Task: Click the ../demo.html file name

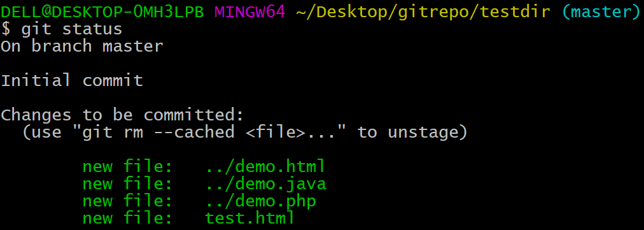Action: [x=265, y=167]
